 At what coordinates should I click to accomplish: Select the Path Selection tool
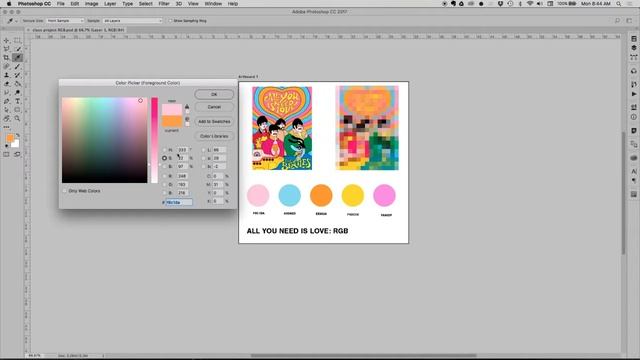click(x=6, y=109)
